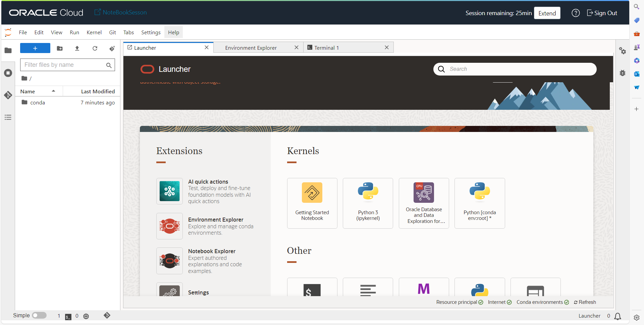Click the kernel count chip icon in the status bar

86,316
